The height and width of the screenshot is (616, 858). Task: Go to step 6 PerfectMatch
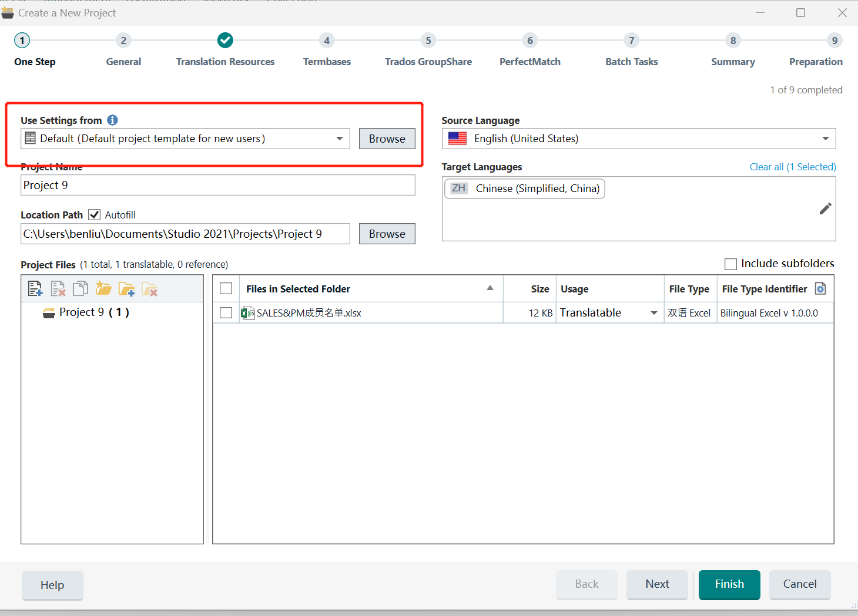(x=530, y=41)
